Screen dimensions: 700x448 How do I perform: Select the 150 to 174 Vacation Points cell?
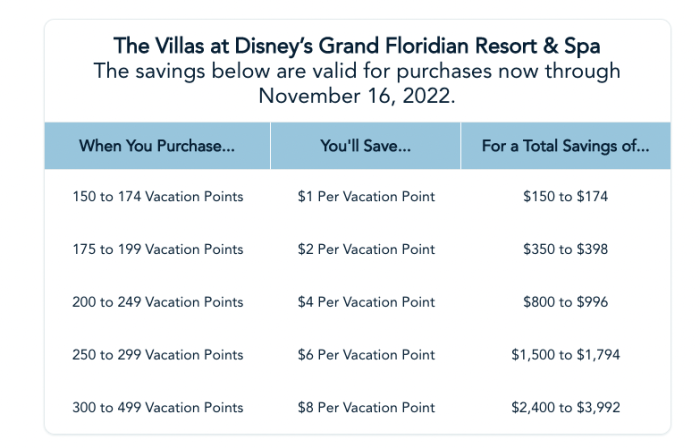158,197
